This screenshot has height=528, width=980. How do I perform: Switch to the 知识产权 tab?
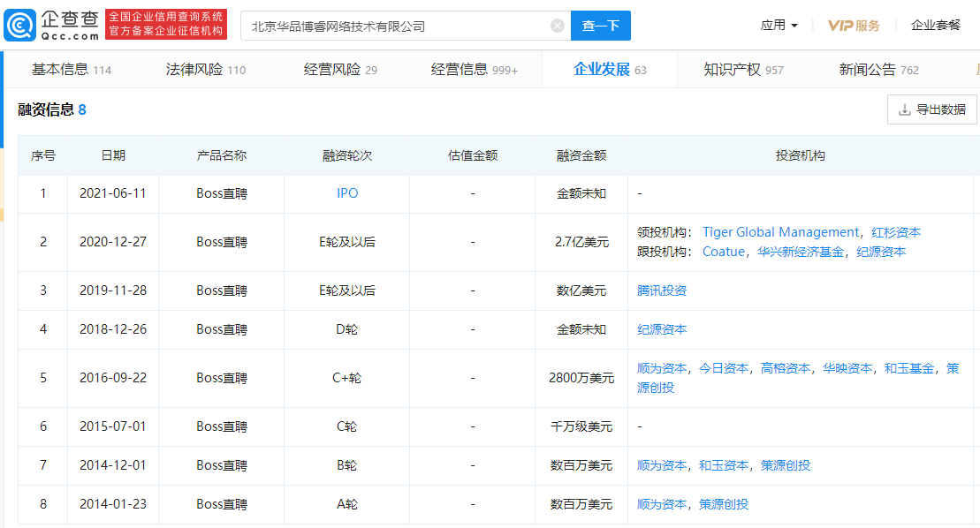[743, 69]
